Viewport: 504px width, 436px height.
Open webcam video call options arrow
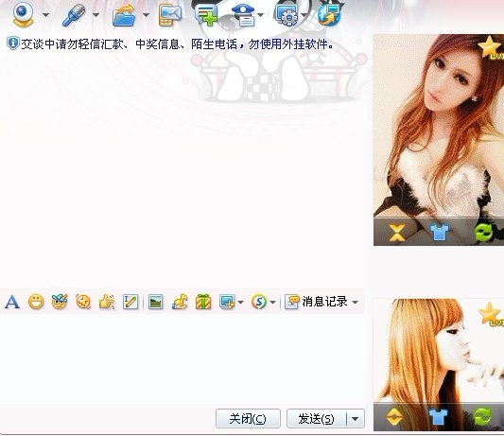click(x=45, y=15)
